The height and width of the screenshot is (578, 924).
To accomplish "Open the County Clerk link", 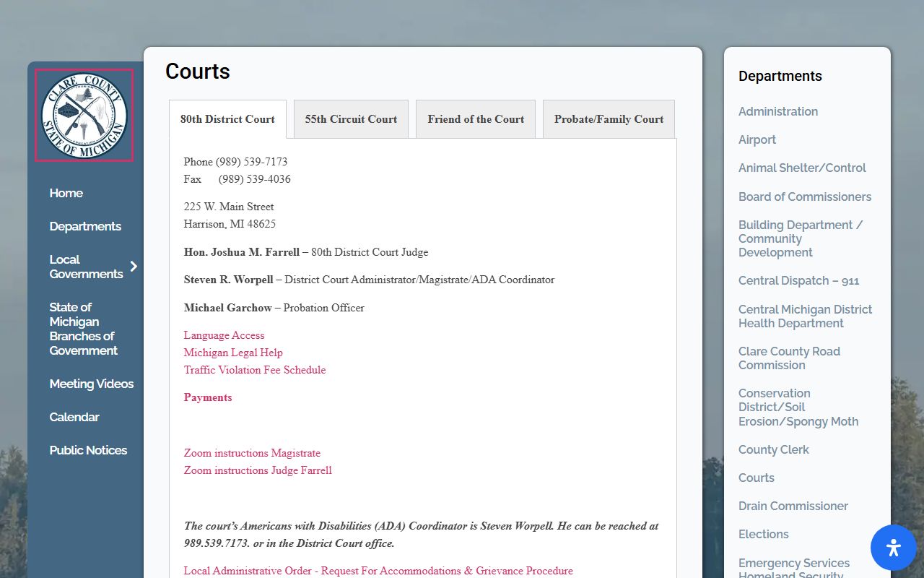I will click(774, 449).
